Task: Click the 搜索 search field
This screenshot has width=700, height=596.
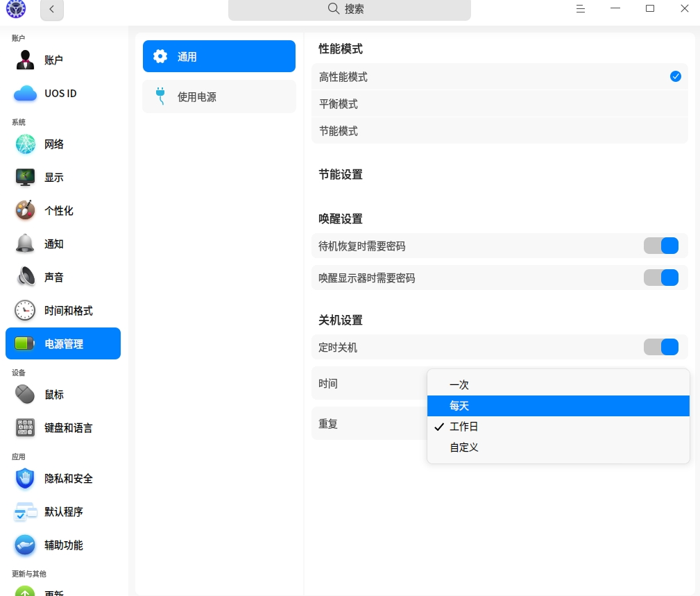Action: pos(350,10)
